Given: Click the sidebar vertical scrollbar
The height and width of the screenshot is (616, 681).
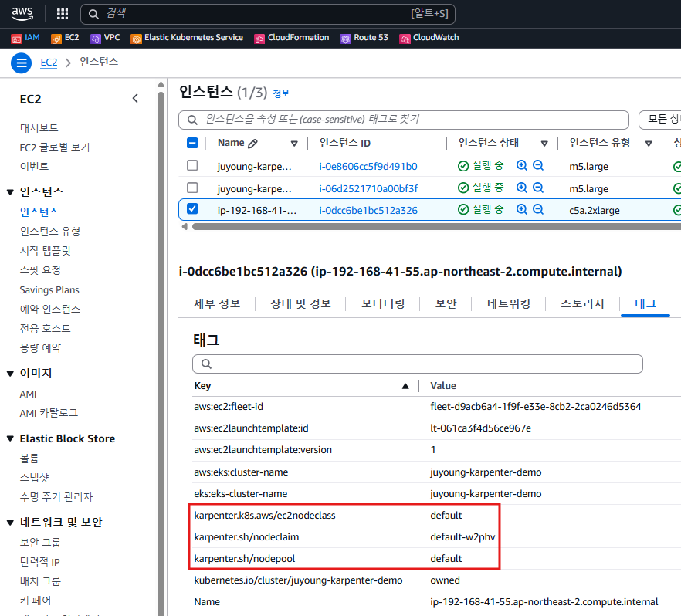Looking at the screenshot, I should (x=161, y=352).
